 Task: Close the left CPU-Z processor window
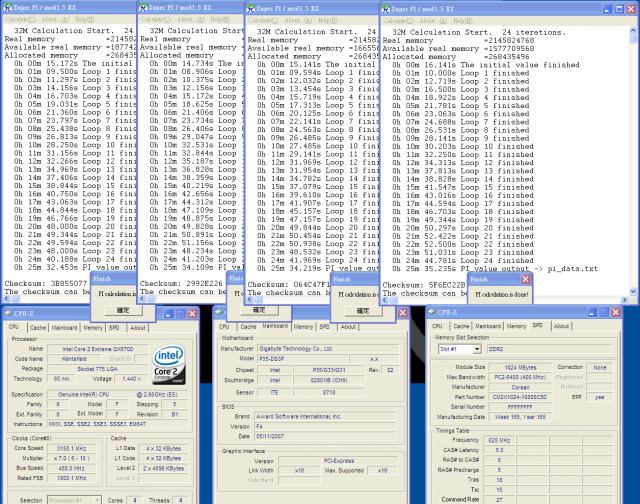click(x=192, y=313)
